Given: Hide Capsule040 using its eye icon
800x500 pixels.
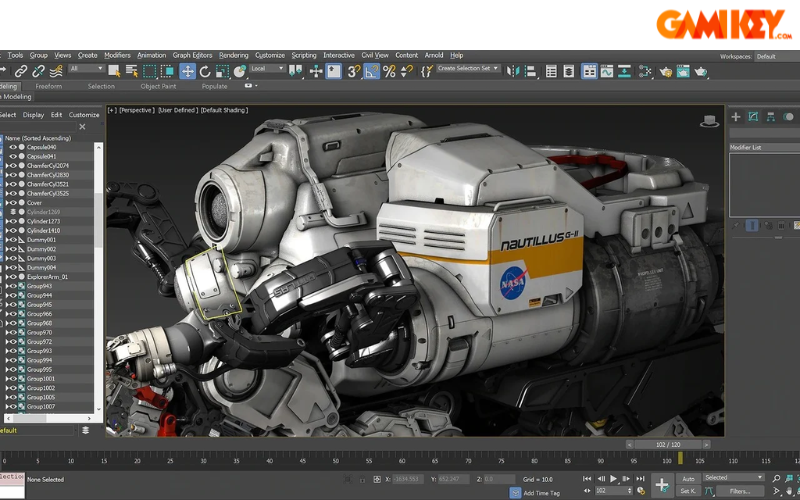Looking at the screenshot, I should (13, 147).
